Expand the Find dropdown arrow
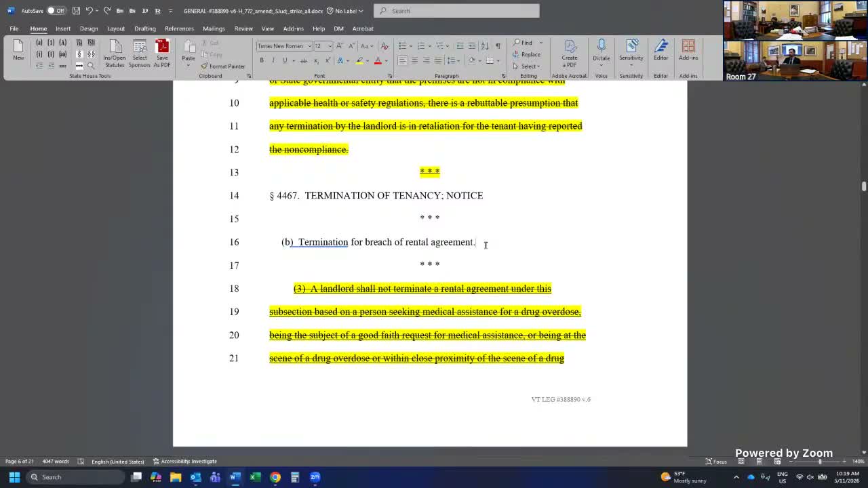Screen dimensions: 868x488 coord(540,43)
